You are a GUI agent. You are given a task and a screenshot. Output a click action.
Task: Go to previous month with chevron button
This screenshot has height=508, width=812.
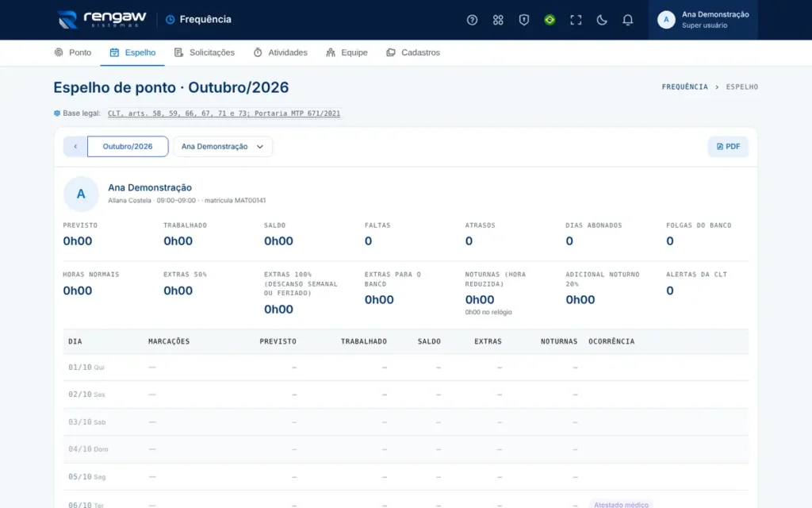tap(75, 147)
